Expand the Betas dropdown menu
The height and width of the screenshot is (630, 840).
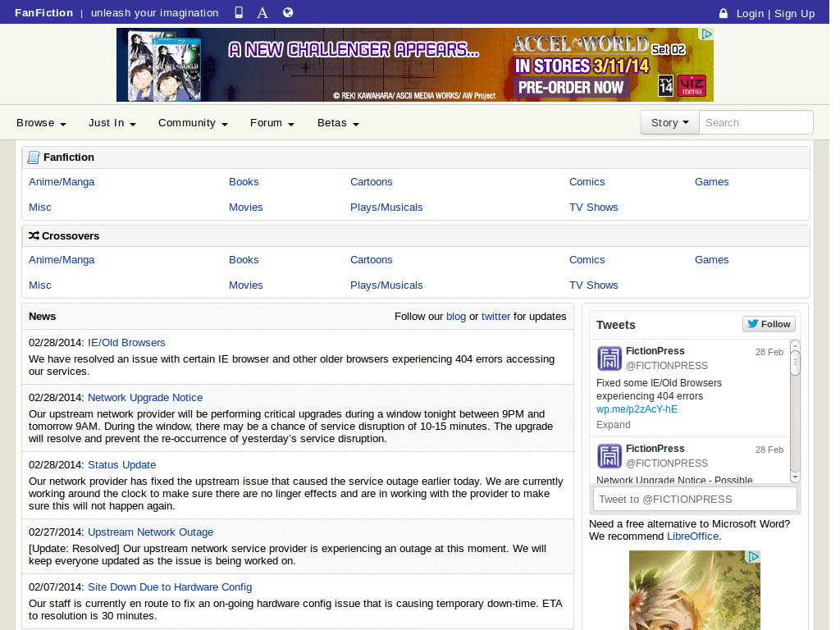point(338,123)
